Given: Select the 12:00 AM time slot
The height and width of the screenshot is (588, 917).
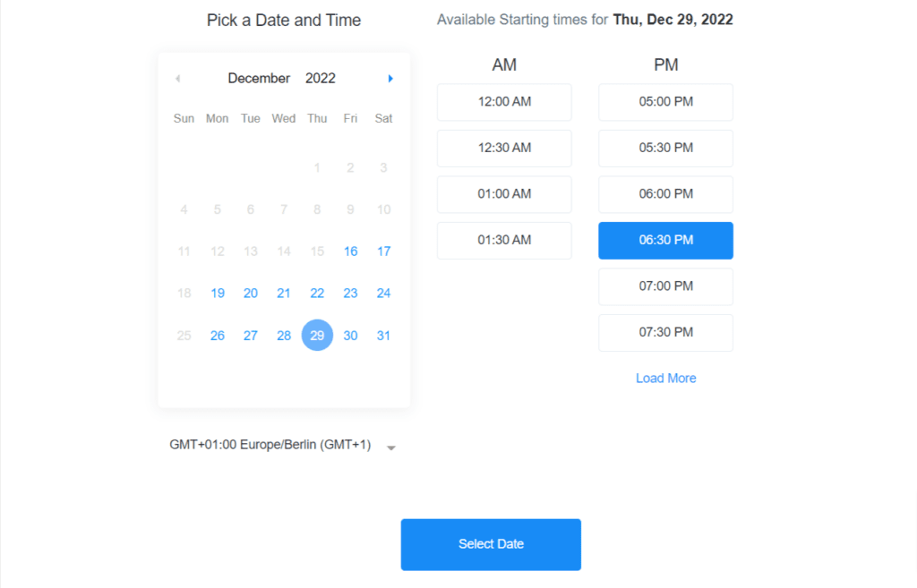Looking at the screenshot, I should [504, 102].
